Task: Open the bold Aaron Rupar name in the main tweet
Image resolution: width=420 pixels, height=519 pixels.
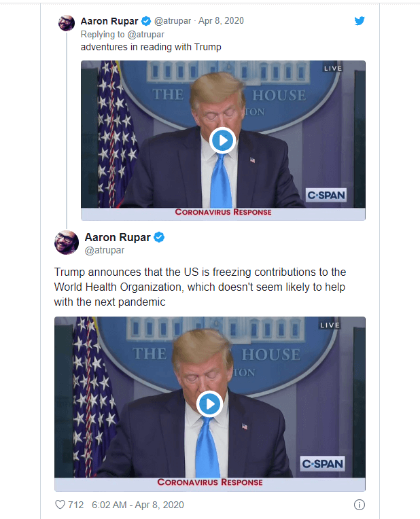Action: 118,237
